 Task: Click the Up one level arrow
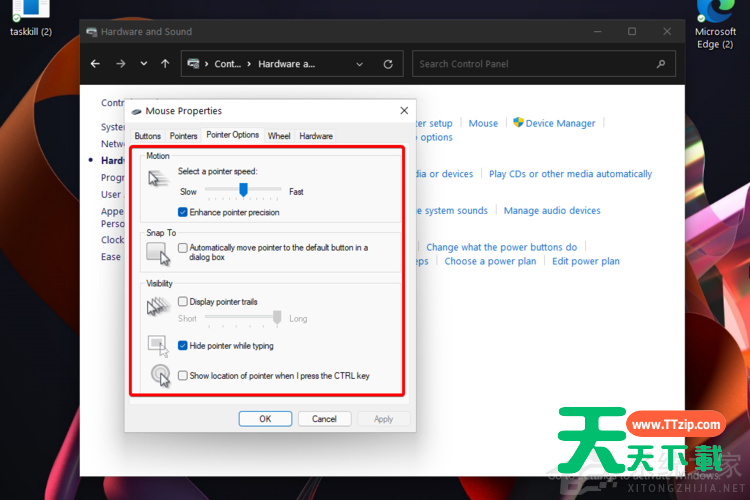[x=165, y=64]
